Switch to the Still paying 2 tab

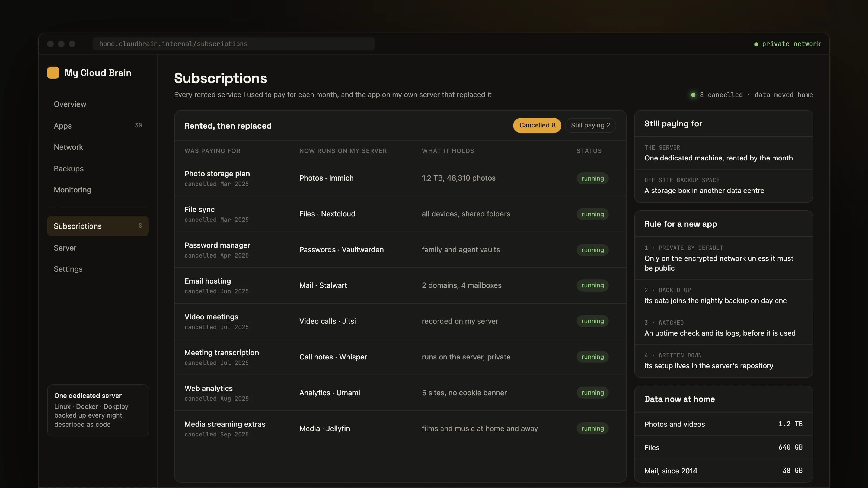tap(590, 125)
